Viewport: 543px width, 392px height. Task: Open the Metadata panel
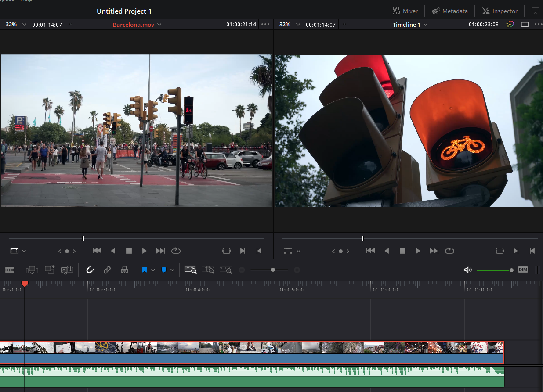(449, 11)
